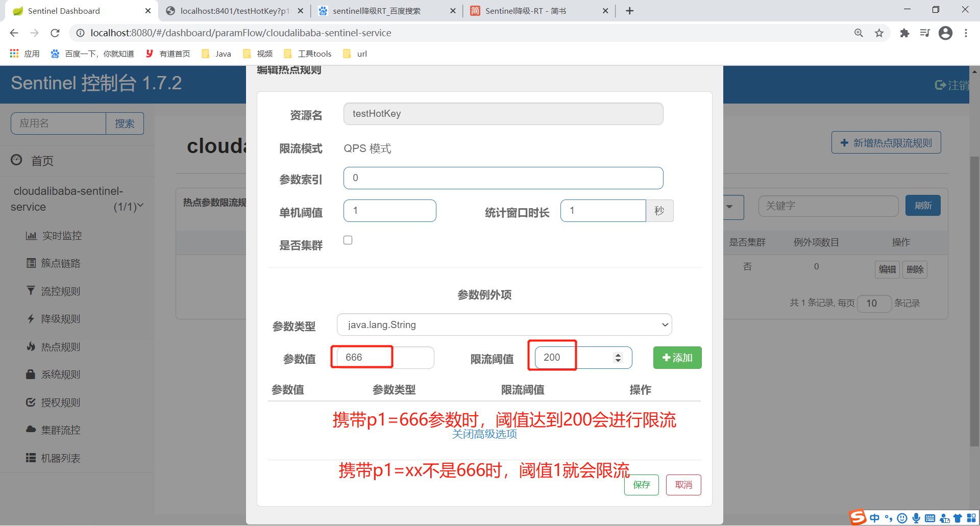Image resolution: width=980 pixels, height=526 pixels.
Task: Click the 新增热点限流规则 button
Action: point(886,143)
